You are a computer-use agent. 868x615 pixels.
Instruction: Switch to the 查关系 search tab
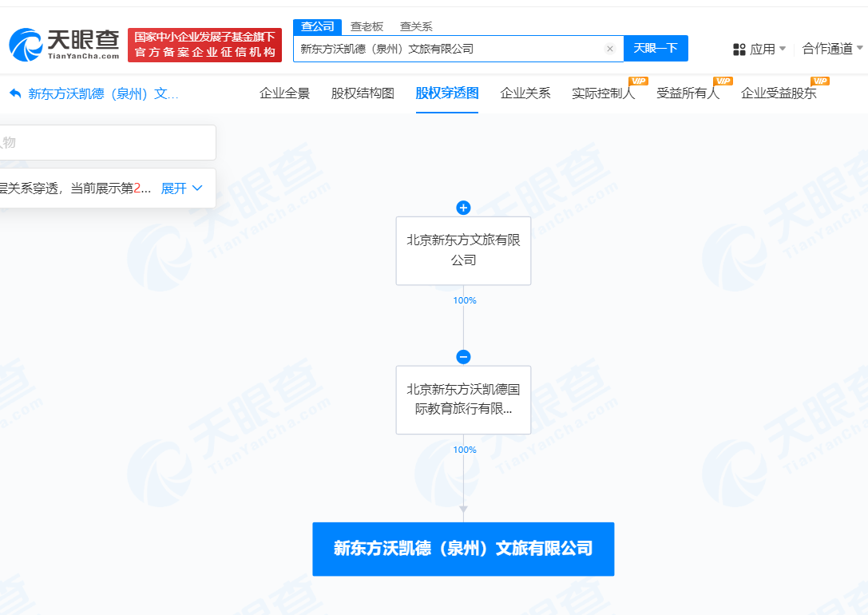pos(416,26)
